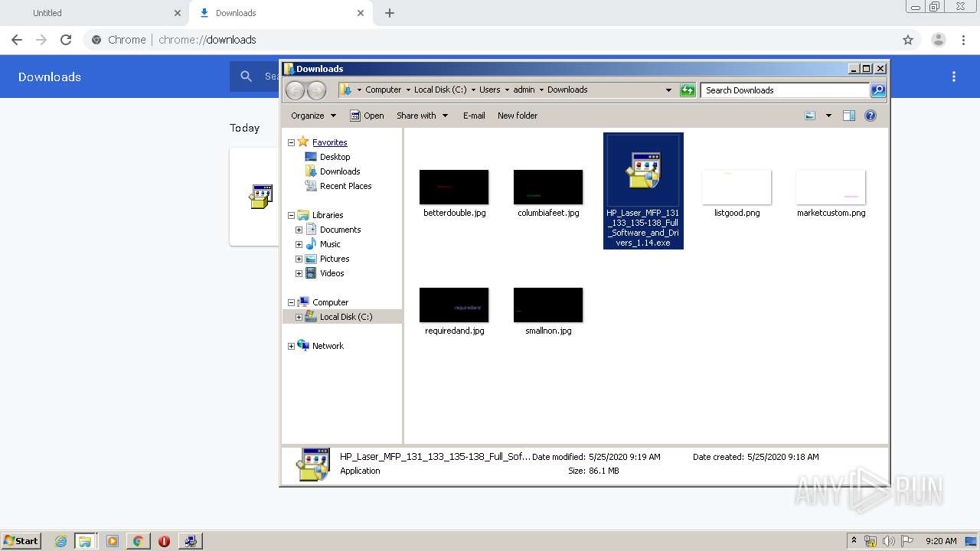Viewport: 980px width, 551px height.
Task: Open view options dropdown arrow
Action: click(x=828, y=116)
